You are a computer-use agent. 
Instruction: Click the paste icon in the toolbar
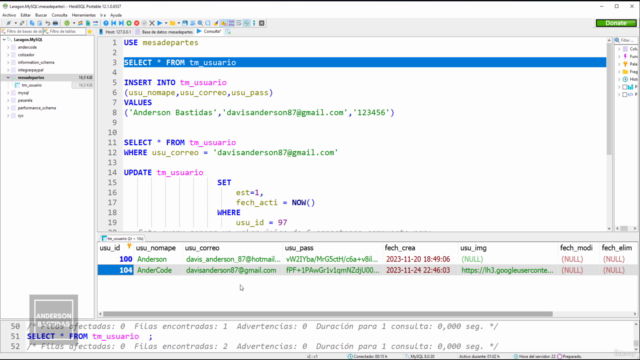point(40,23)
